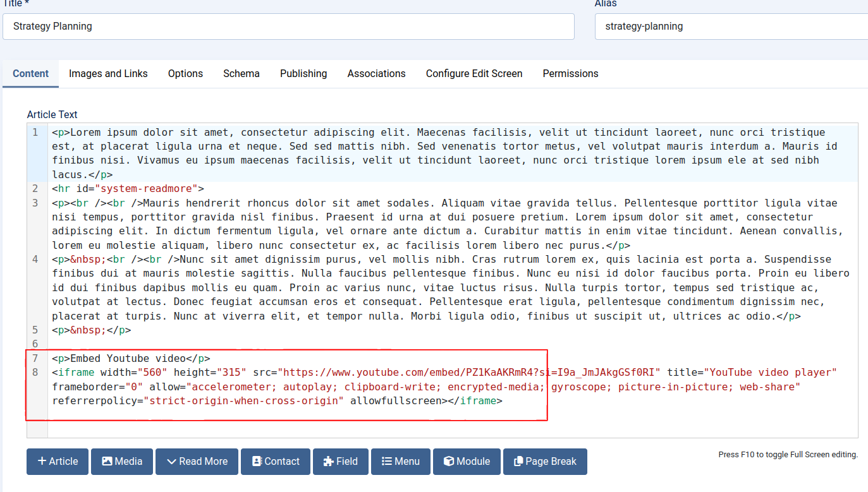Open the Options tab
This screenshot has width=868, height=492.
(x=185, y=74)
